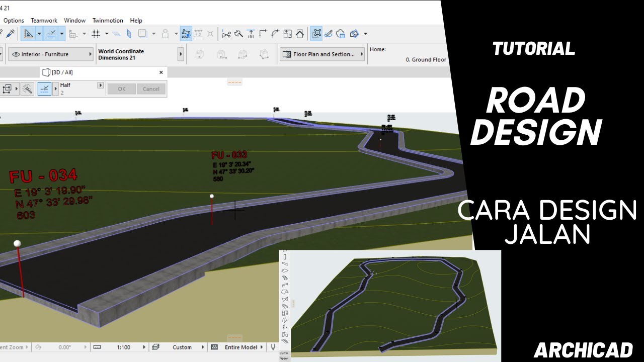
Task: Select the eyedropper pick-up parameters tool
Action: tap(10, 34)
